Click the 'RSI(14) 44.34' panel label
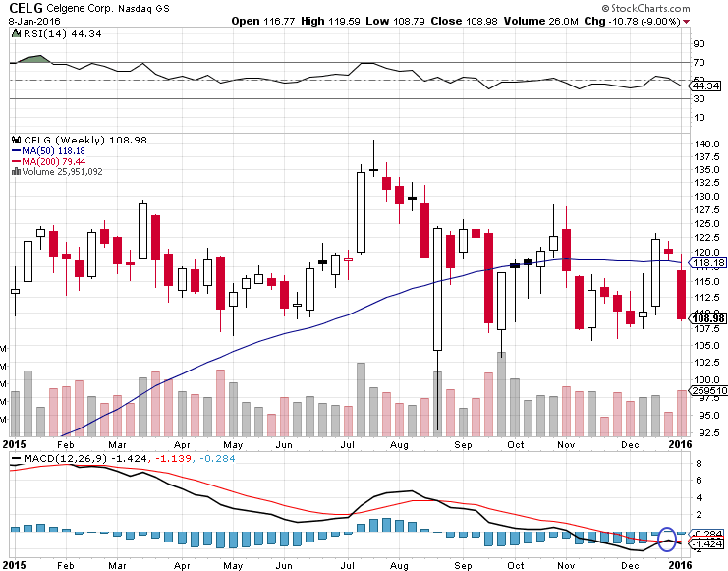This screenshot has width=728, height=571. tap(62, 34)
